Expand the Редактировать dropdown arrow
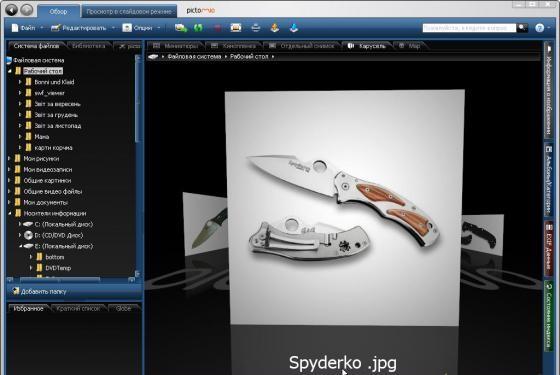Screen dimensions: 560x375 pos(113,28)
